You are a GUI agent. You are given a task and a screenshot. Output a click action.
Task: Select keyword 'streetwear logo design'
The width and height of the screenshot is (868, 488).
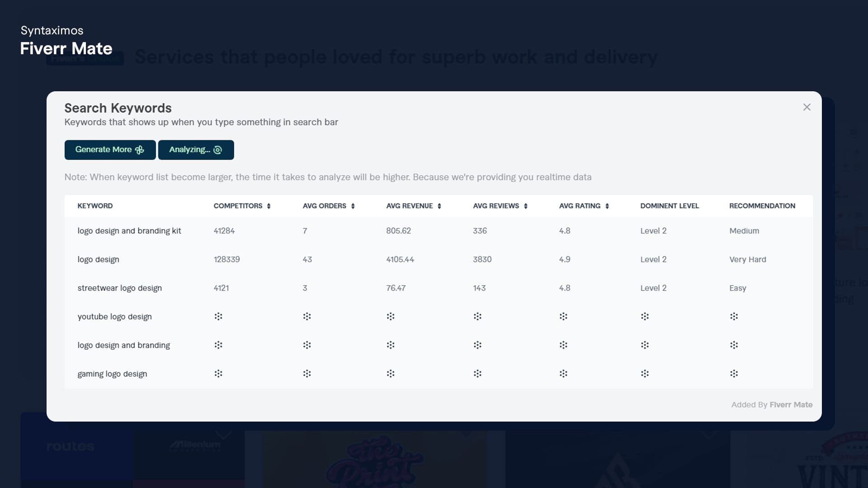pyautogui.click(x=119, y=288)
